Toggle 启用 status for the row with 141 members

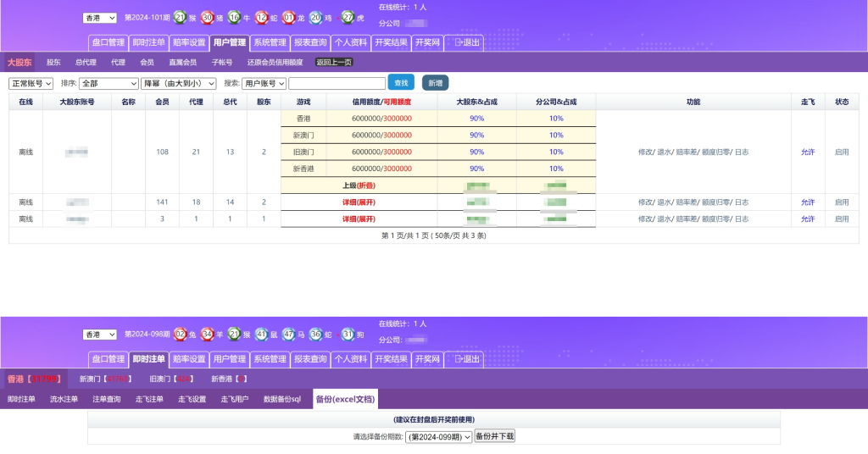coord(841,202)
